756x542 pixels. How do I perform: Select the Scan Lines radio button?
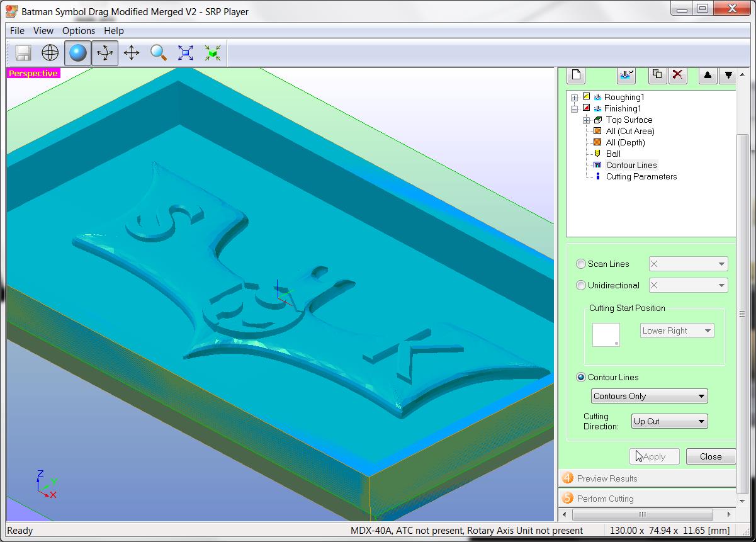(581, 264)
